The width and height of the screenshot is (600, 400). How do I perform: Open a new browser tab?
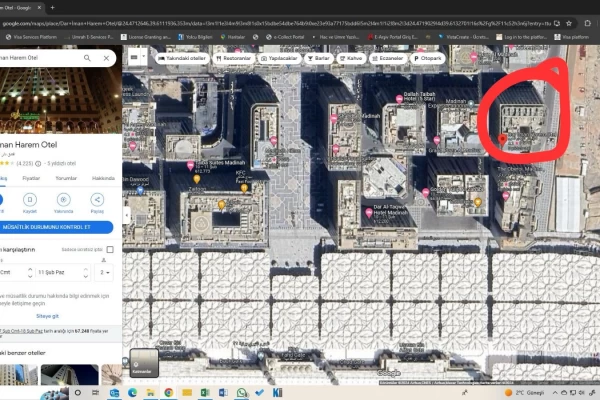tap(52, 7)
